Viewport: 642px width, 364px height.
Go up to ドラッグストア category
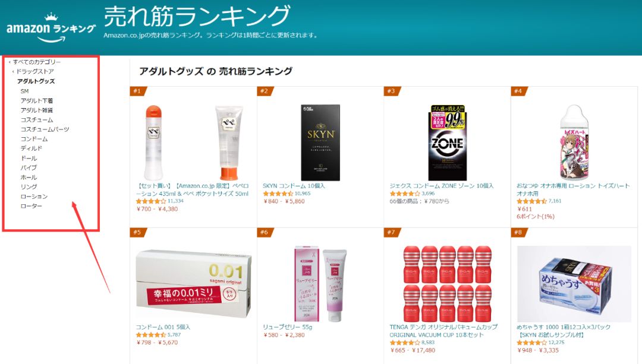(35, 72)
